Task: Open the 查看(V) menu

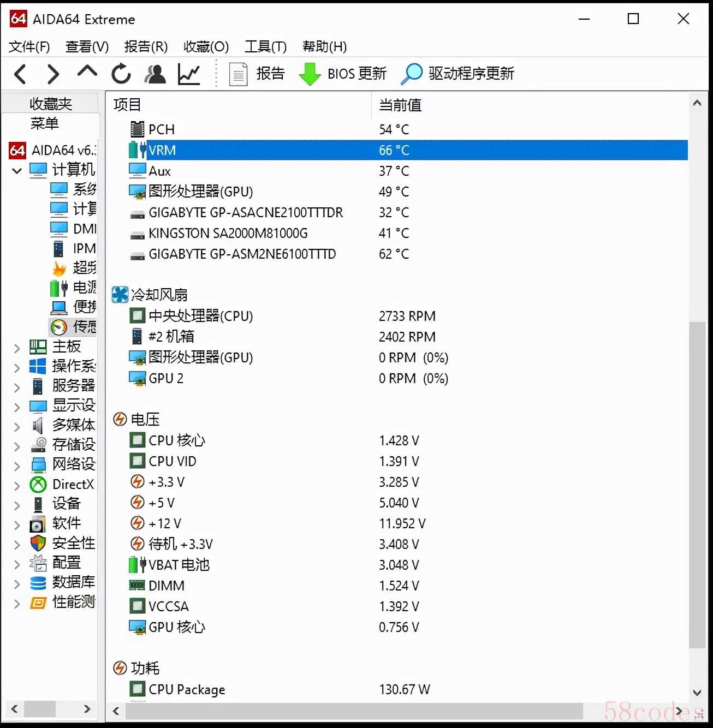Action: [87, 46]
